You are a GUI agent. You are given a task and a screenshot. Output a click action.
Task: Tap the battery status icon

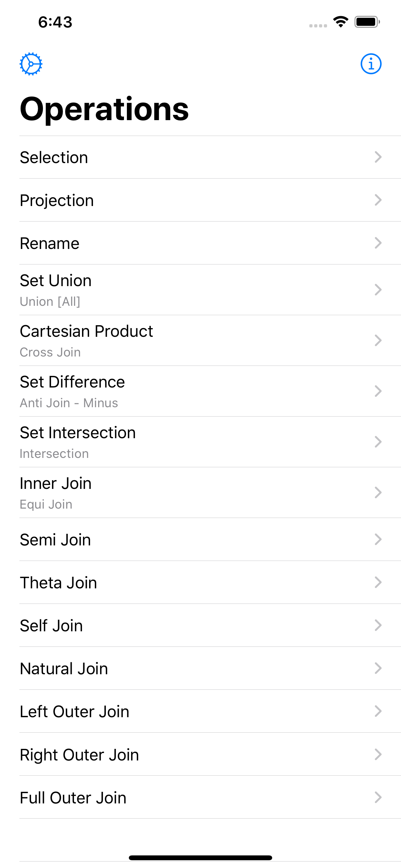(x=367, y=22)
